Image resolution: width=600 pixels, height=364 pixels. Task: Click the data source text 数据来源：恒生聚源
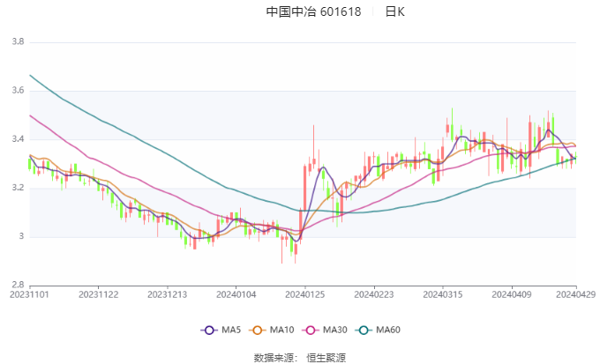[x=300, y=358]
